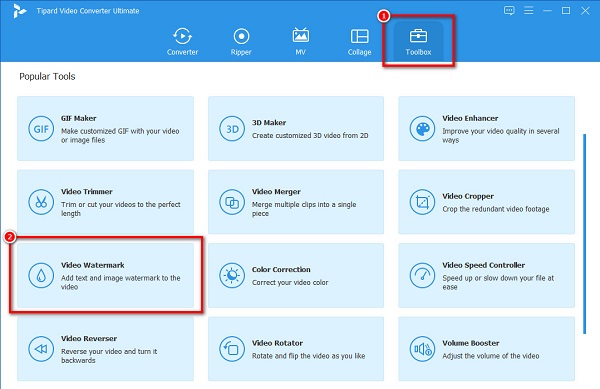
Task: Click the GIF Maker circular icon
Action: coord(41,129)
